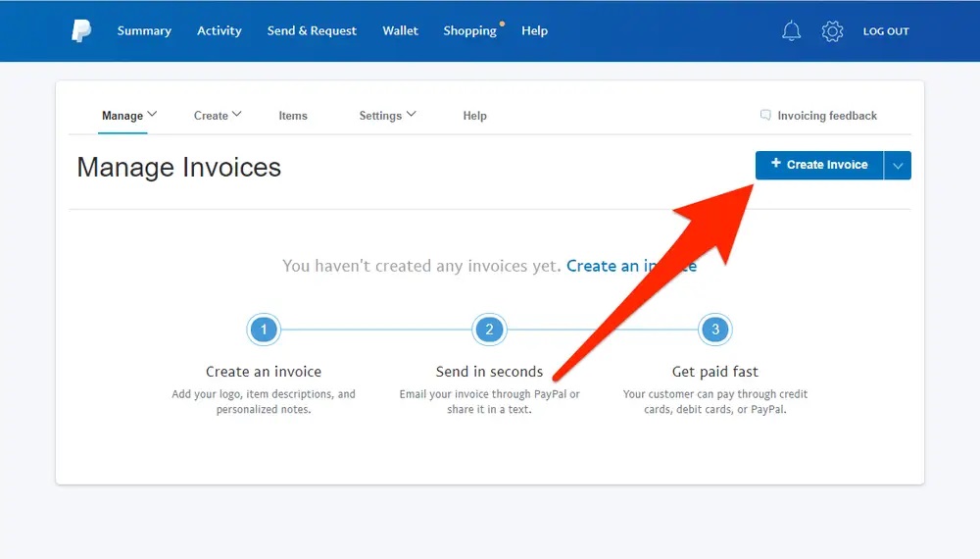The width and height of the screenshot is (980, 559).
Task: Click the 'Create an invoice' step title
Action: [x=264, y=372]
